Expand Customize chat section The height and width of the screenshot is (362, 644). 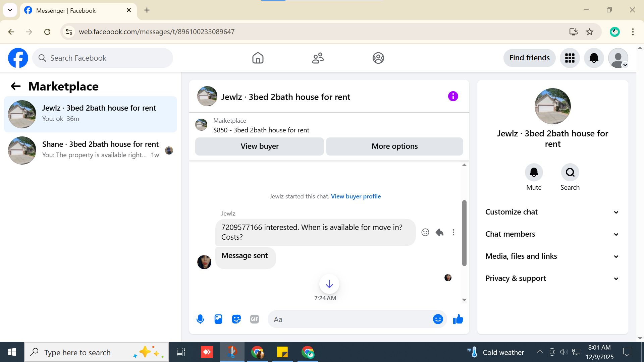552,212
